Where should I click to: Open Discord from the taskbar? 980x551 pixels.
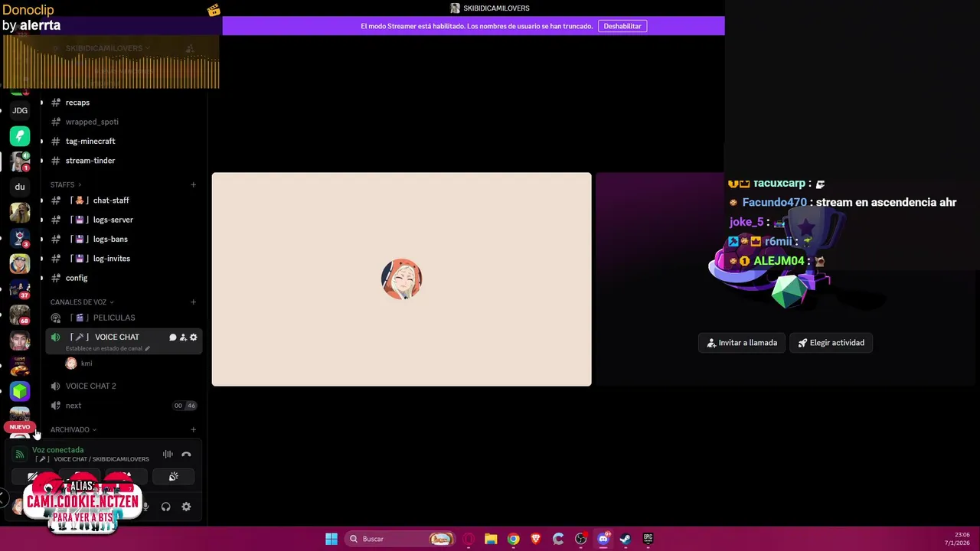click(x=603, y=539)
